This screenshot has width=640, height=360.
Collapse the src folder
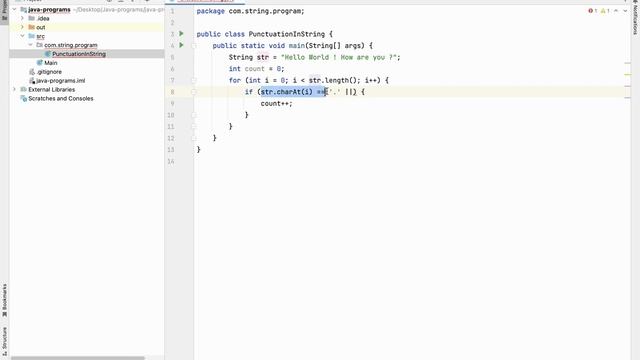(x=22, y=36)
